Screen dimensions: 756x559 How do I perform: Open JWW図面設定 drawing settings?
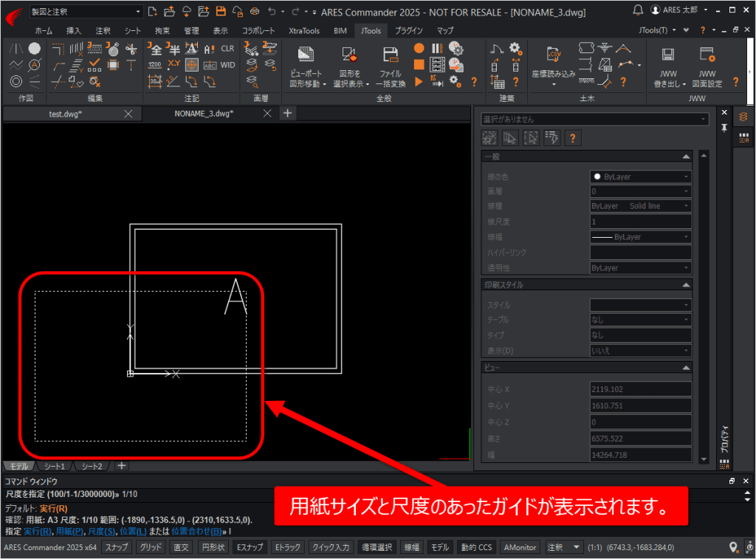coord(707,66)
